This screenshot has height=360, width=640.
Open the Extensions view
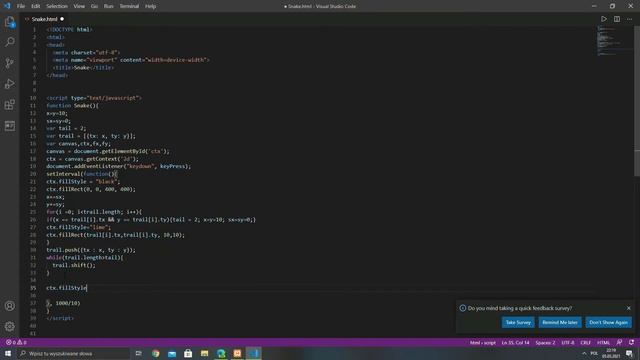pos(10,104)
